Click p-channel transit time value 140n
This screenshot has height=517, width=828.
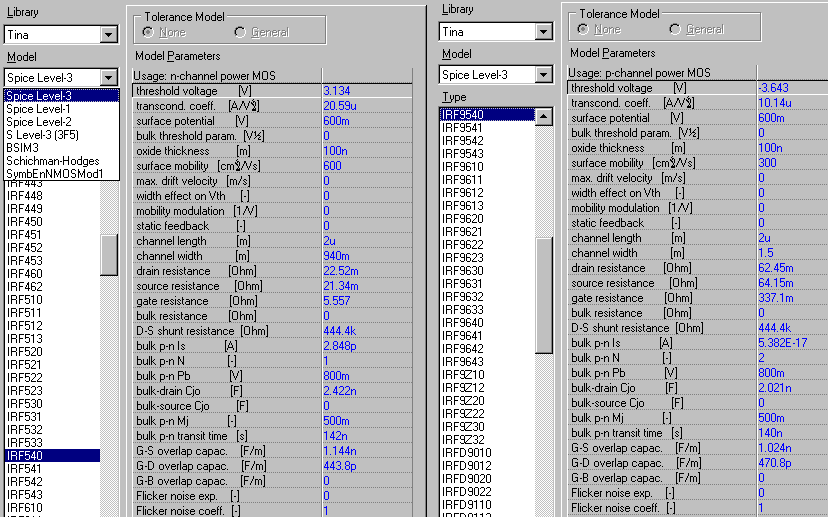tap(770, 433)
